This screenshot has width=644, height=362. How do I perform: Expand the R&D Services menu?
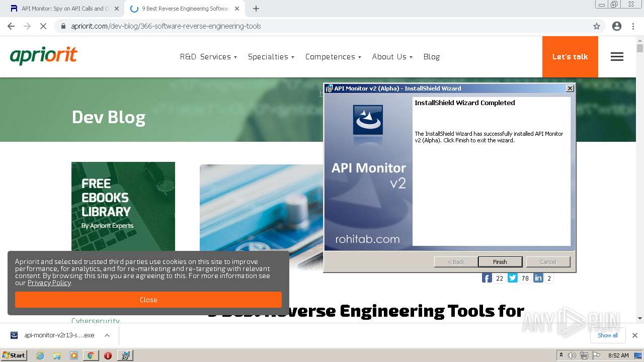pyautogui.click(x=208, y=57)
